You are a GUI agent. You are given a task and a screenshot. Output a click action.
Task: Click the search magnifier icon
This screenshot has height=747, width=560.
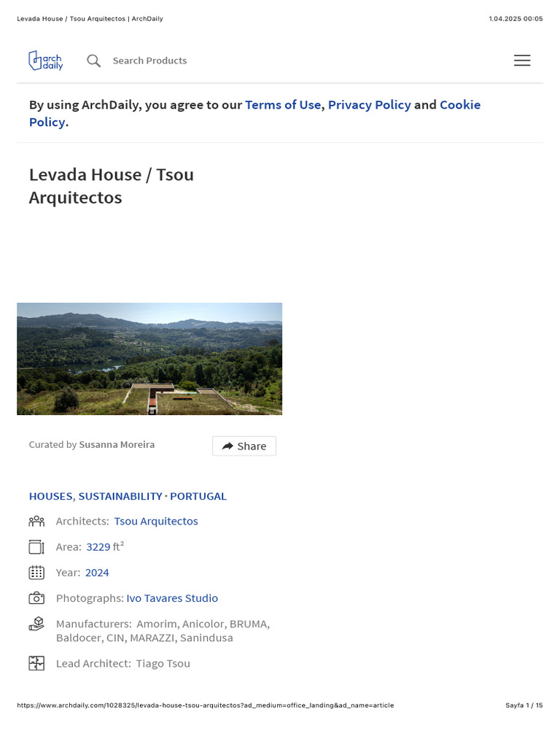pyautogui.click(x=94, y=61)
